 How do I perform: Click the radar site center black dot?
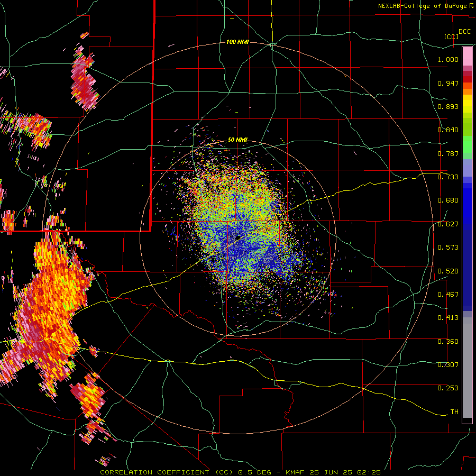239,237
